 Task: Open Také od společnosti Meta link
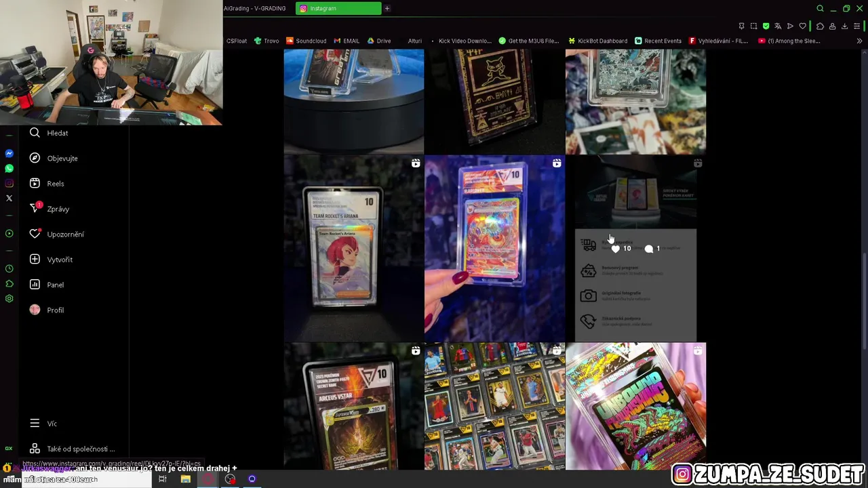click(72, 449)
